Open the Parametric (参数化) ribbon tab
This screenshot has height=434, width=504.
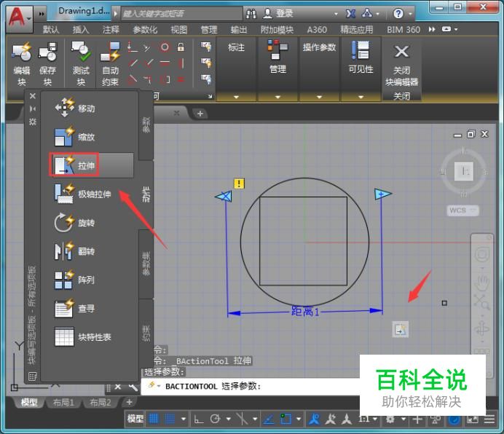[x=145, y=30]
